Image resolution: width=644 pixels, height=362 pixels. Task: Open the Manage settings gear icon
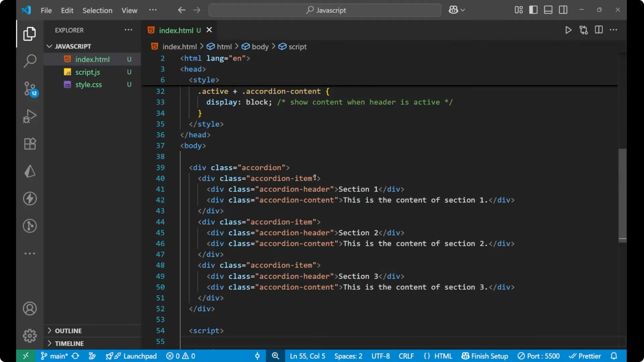(x=30, y=336)
